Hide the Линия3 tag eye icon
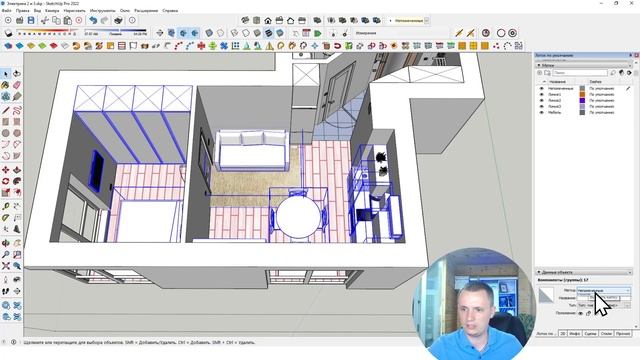 pyautogui.click(x=542, y=106)
